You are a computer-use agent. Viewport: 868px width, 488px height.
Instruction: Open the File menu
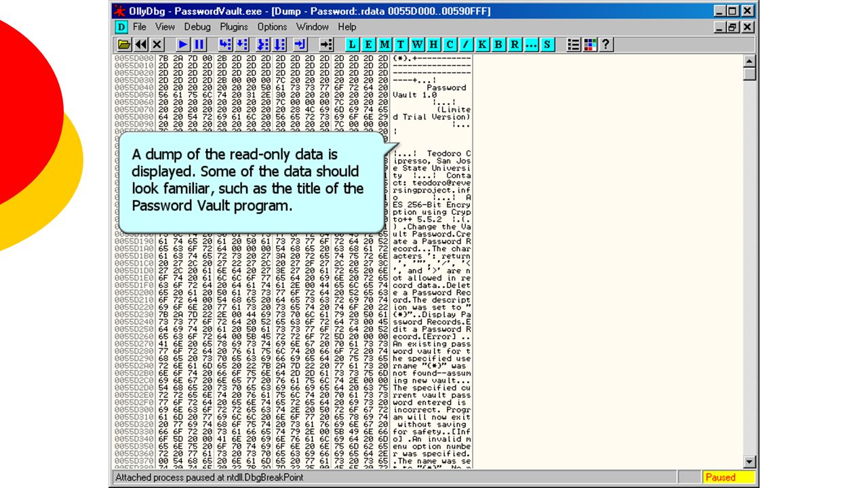tap(140, 27)
